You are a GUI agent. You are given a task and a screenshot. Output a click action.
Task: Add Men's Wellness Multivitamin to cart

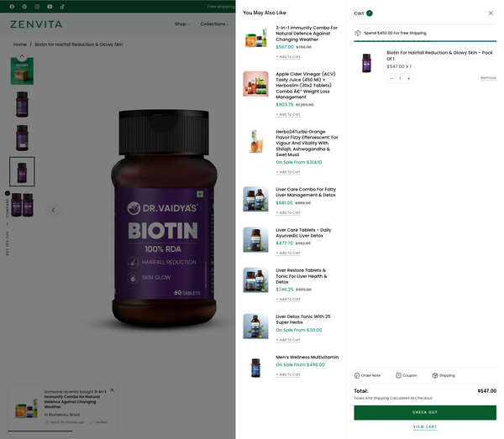click(x=288, y=374)
